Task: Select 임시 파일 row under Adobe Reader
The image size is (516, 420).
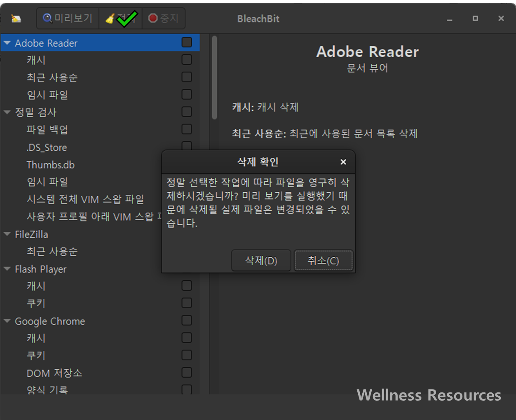Action: click(x=100, y=95)
